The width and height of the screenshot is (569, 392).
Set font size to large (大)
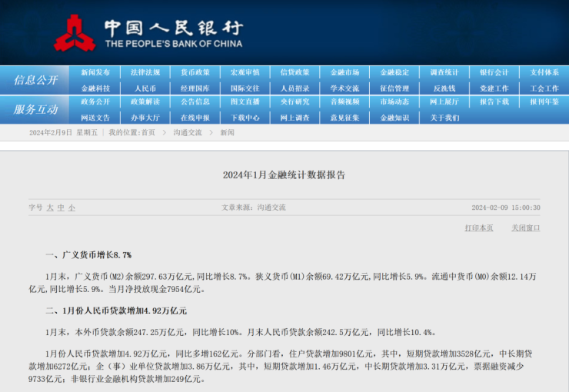[50, 208]
